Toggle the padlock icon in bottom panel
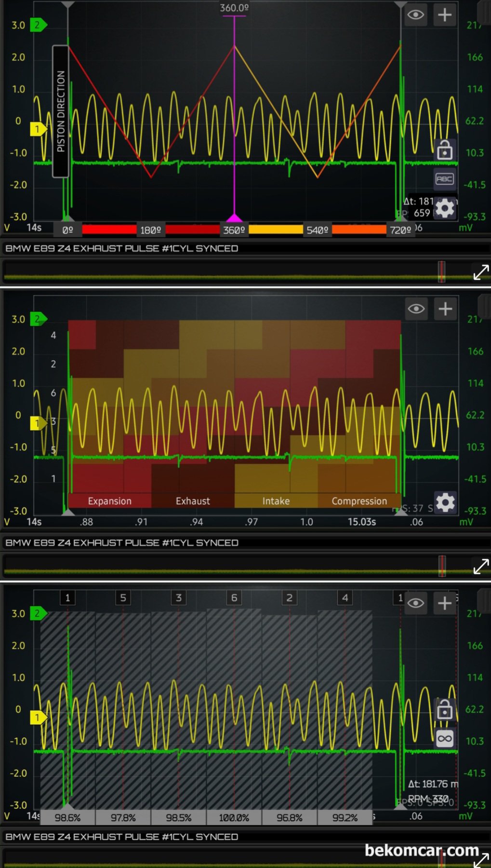 click(x=444, y=709)
